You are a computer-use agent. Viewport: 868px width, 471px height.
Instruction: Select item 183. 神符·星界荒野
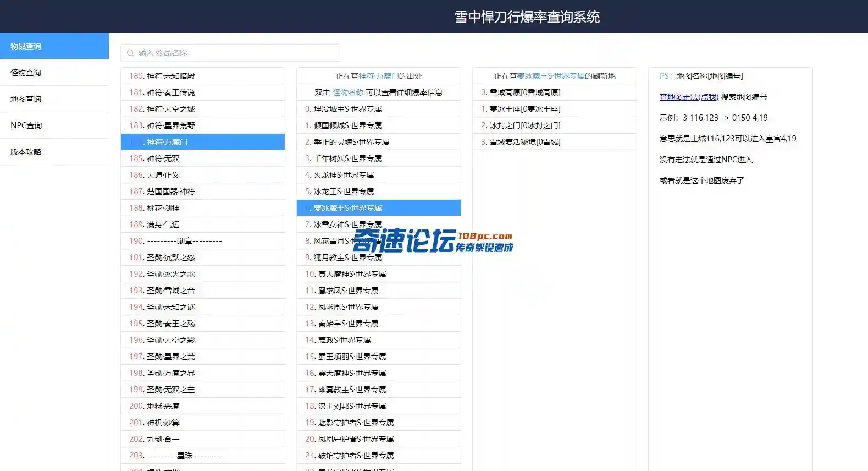point(203,125)
